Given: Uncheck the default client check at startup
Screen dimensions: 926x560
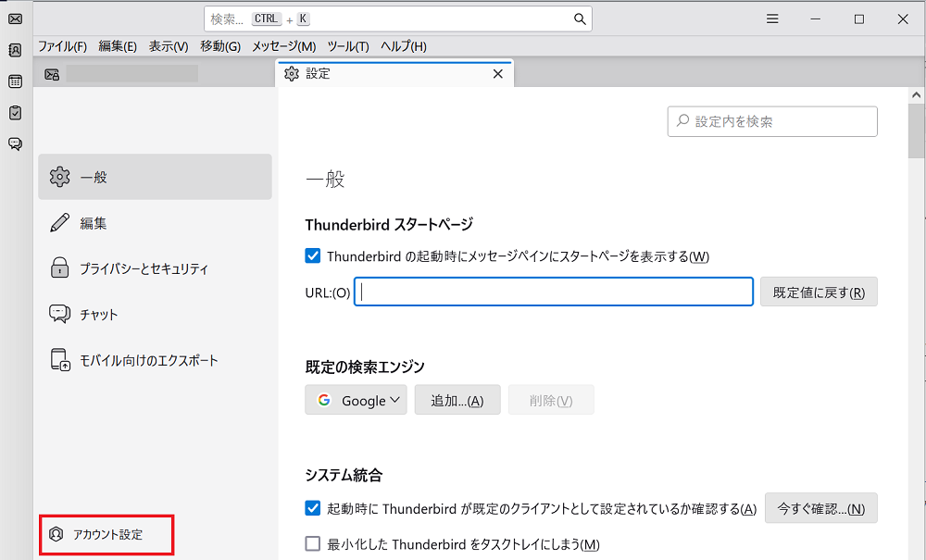Looking at the screenshot, I should [313, 508].
